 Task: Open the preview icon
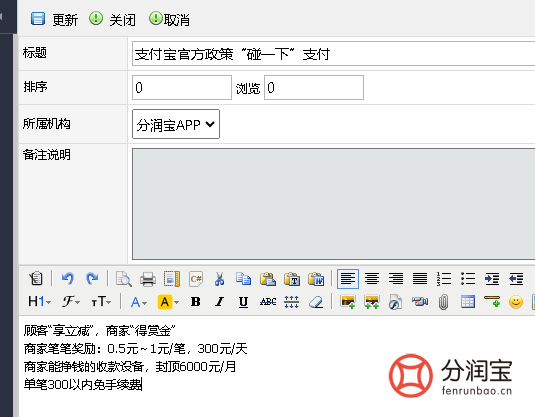pos(124,278)
